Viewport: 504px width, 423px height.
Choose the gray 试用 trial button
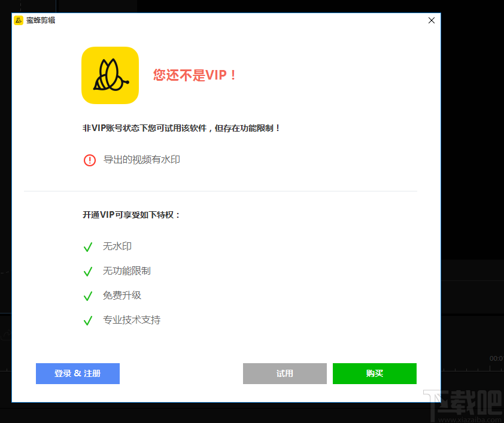click(x=285, y=373)
